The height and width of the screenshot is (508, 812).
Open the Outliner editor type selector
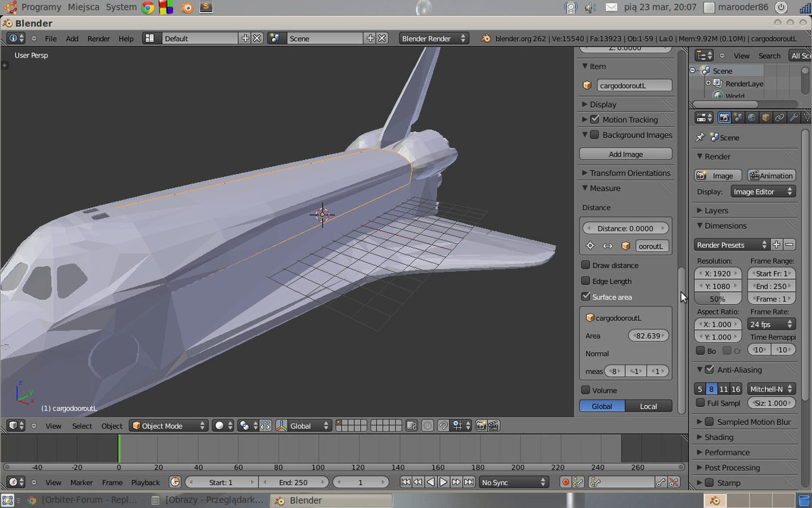704,56
